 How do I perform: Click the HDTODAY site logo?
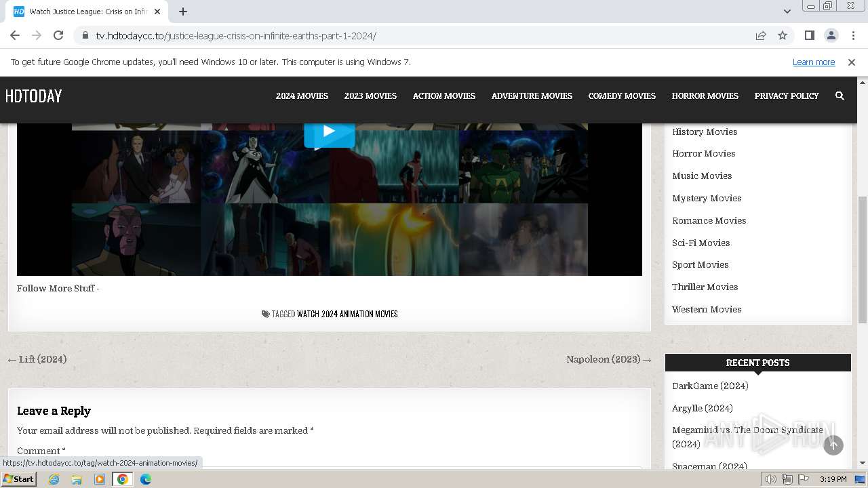[x=33, y=96]
